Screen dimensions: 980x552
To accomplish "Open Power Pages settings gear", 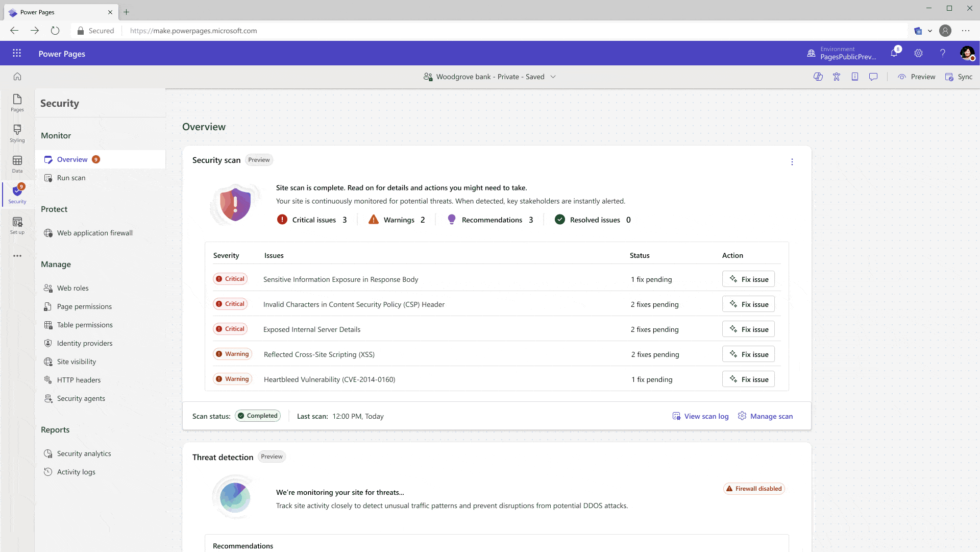I will click(x=919, y=53).
